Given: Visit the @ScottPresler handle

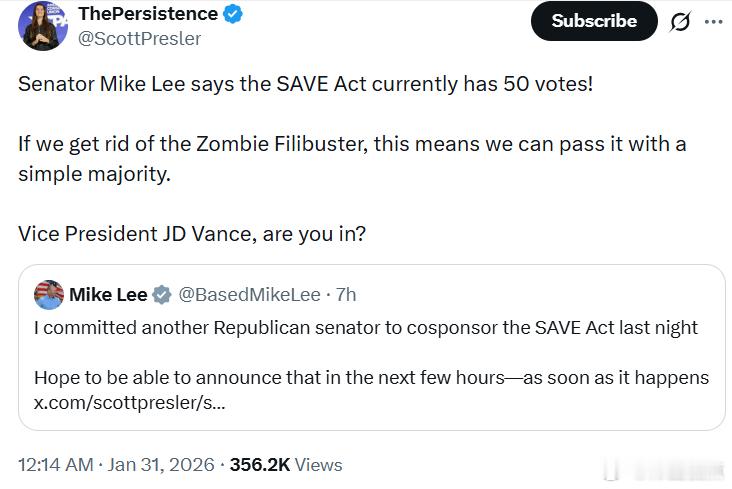Looking at the screenshot, I should pyautogui.click(x=139, y=39).
